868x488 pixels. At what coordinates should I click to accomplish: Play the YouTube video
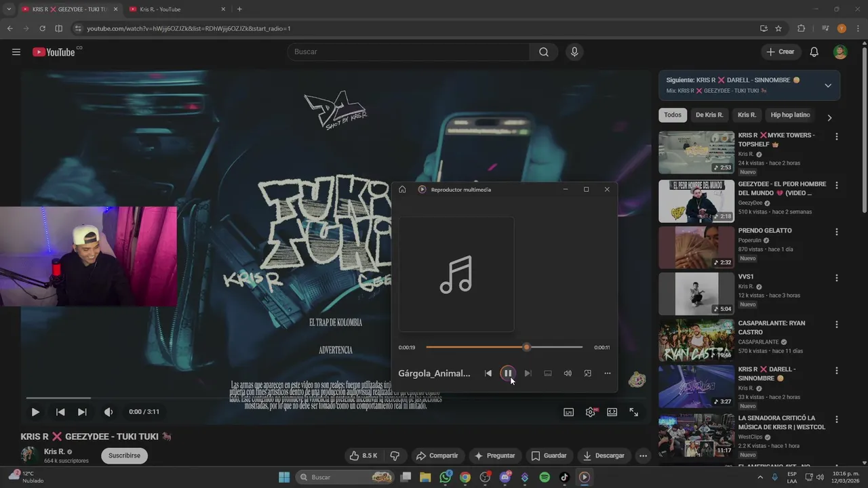pos(35,411)
